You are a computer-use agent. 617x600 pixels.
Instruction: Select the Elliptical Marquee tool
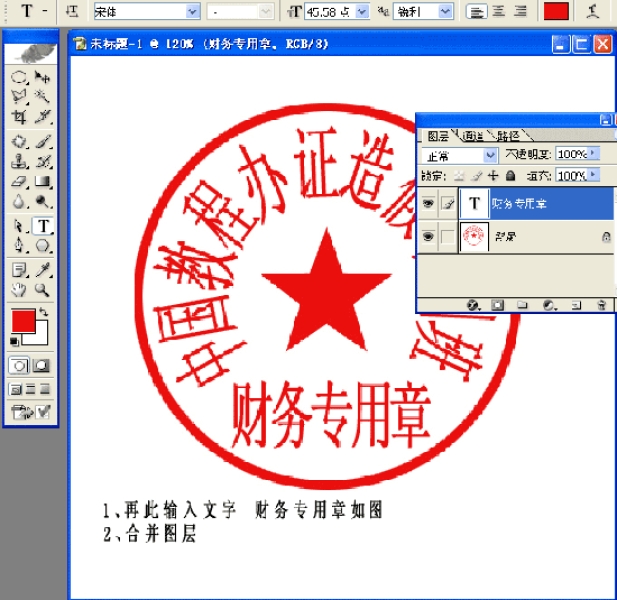(18, 77)
